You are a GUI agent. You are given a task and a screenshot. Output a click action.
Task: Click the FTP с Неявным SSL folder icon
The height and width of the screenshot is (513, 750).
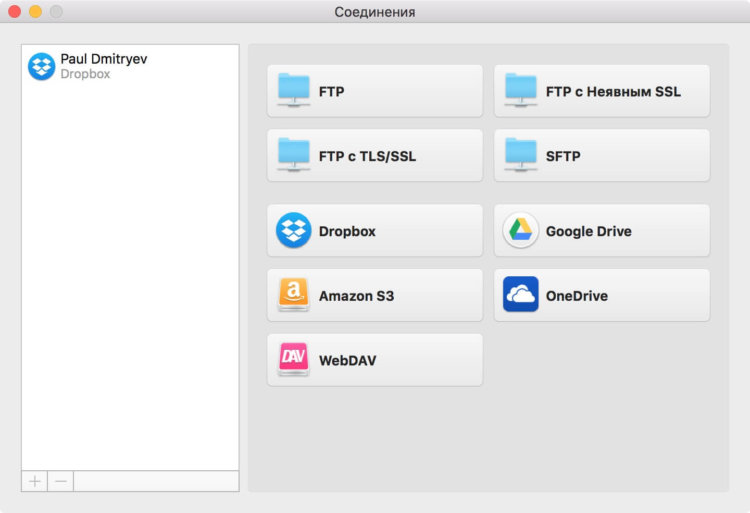(520, 90)
